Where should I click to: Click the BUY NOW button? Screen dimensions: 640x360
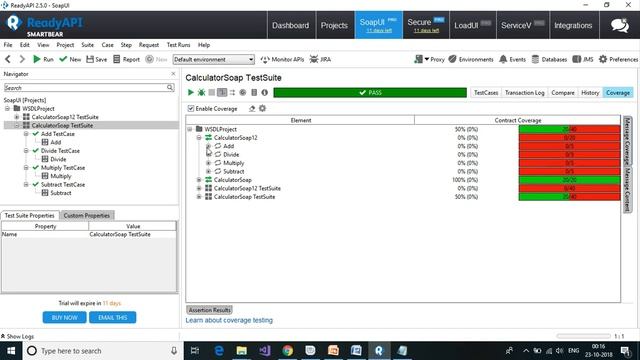tap(64, 318)
